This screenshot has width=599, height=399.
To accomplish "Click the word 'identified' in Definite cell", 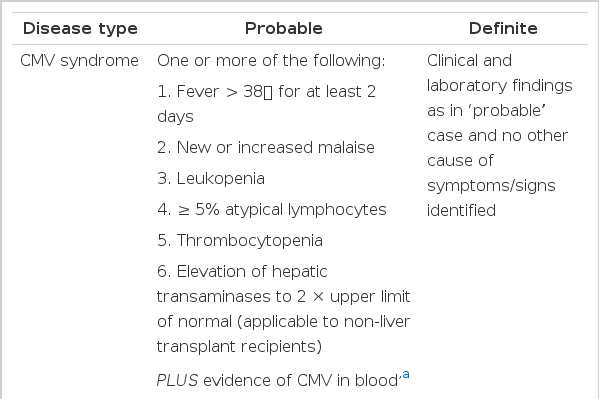I will [x=461, y=211].
